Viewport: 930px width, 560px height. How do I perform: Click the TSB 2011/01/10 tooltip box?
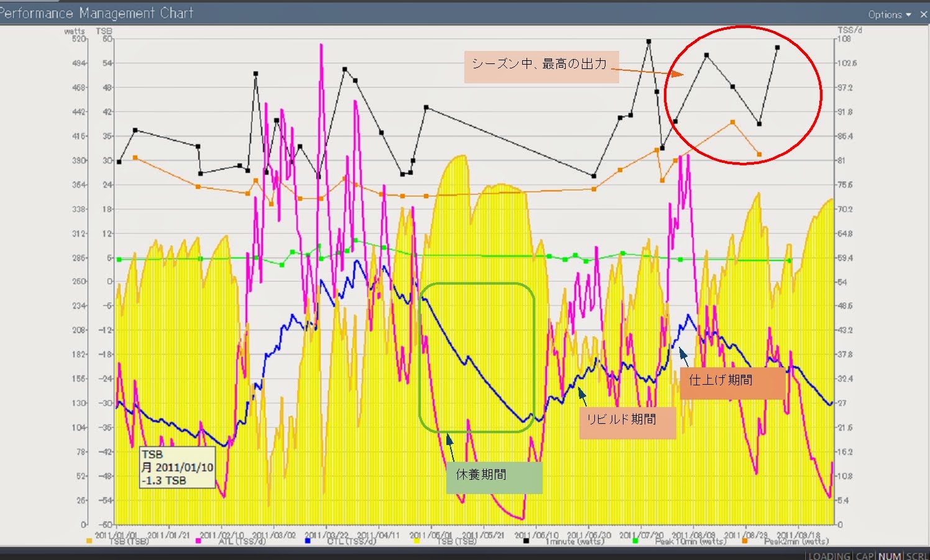click(x=177, y=467)
